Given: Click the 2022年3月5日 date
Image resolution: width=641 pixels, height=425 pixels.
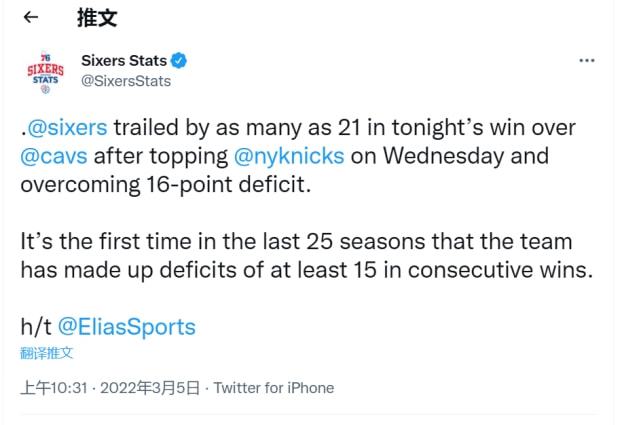Looking at the screenshot, I should [150, 388].
